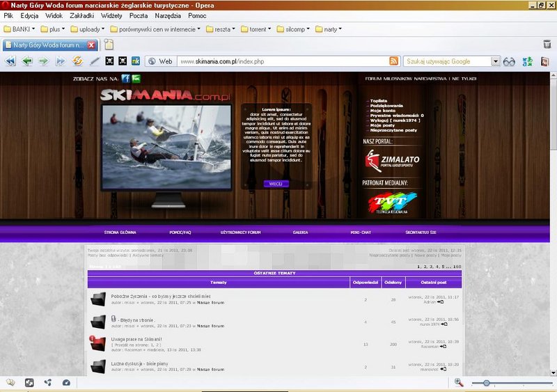Image resolution: width=557 pixels, height=392 pixels.
Task: Click the RSS feed icon in address bar
Action: [394, 61]
